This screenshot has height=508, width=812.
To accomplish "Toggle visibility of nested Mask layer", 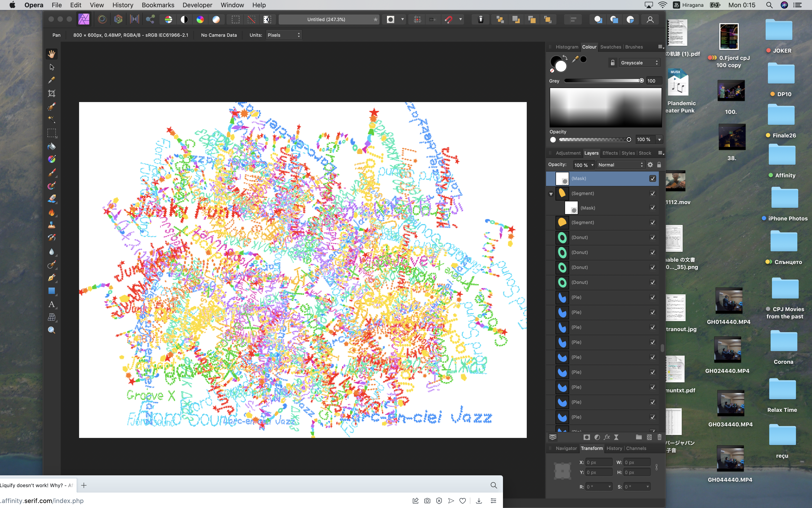I will [x=653, y=208].
